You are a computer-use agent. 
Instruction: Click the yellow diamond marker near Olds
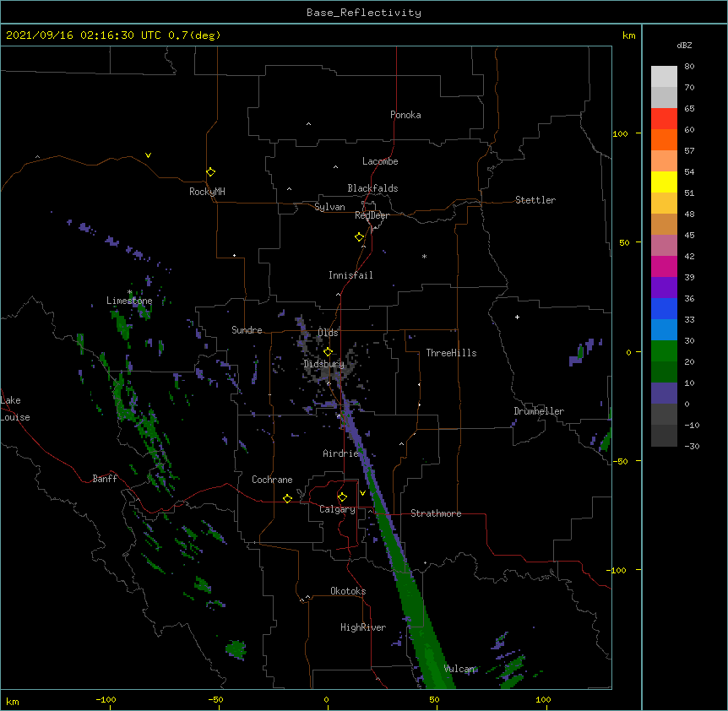tap(328, 352)
